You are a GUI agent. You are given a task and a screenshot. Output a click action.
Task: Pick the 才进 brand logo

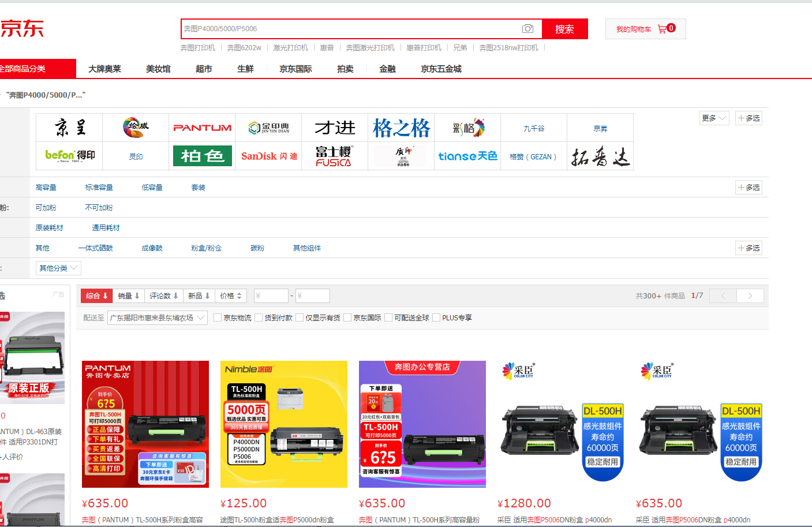335,128
